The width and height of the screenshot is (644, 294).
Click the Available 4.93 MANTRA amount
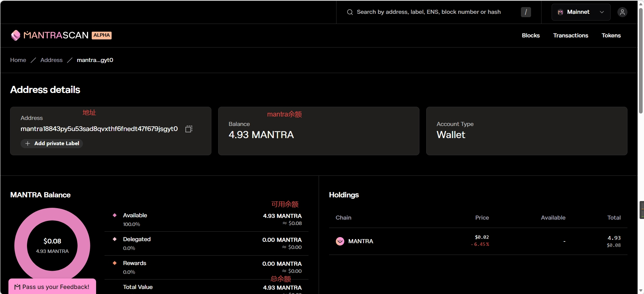point(282,216)
